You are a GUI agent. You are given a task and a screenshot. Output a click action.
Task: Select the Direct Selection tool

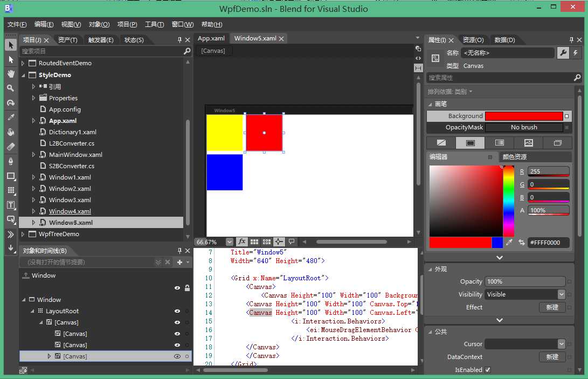click(11, 60)
